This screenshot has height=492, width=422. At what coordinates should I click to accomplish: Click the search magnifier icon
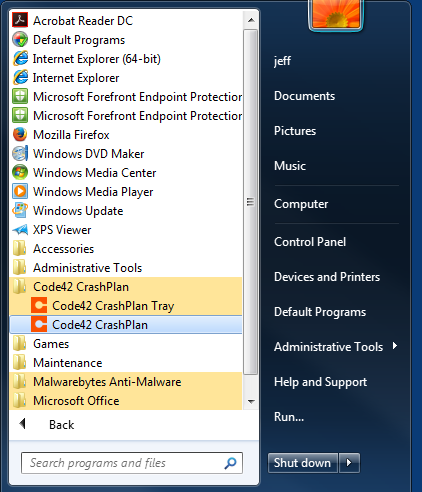230,463
